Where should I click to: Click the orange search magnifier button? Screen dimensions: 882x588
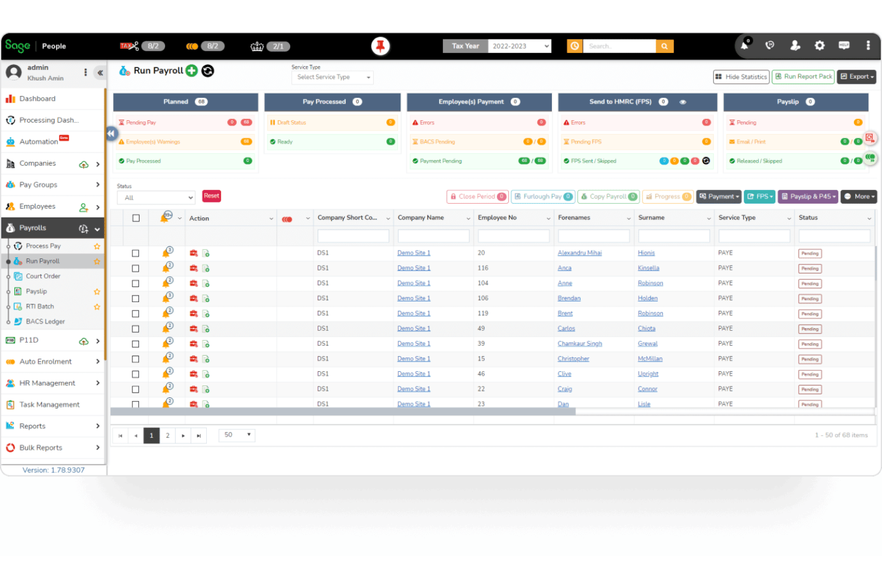[x=664, y=46]
